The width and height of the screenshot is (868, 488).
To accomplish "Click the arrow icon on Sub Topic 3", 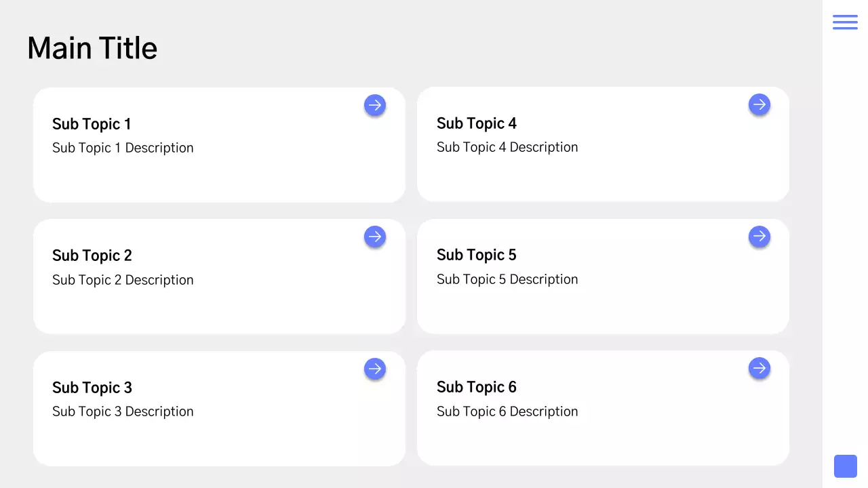I will coord(375,369).
